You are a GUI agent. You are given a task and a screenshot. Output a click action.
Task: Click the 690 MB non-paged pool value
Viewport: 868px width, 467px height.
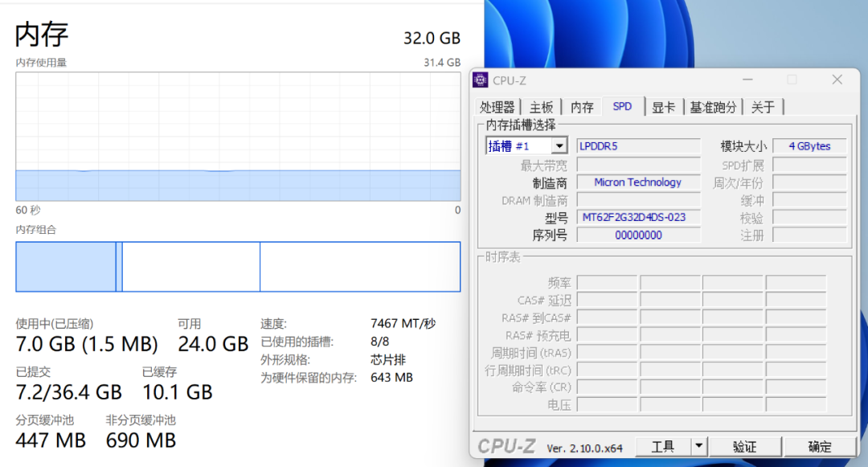(141, 440)
